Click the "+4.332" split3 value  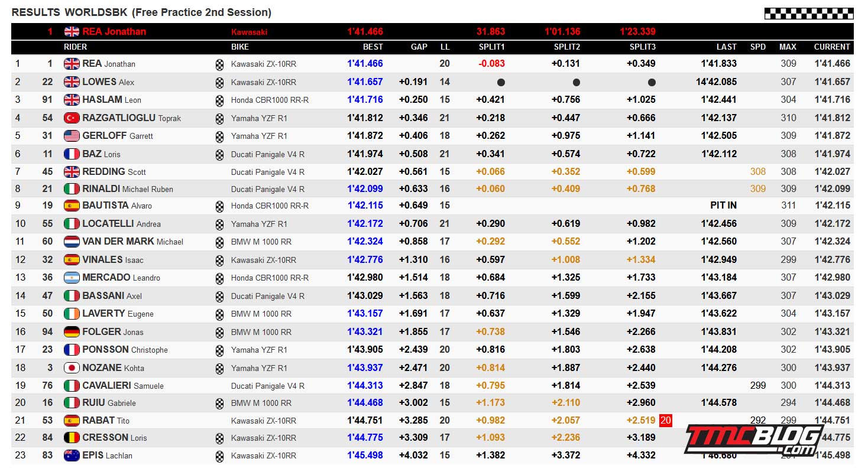point(642,456)
